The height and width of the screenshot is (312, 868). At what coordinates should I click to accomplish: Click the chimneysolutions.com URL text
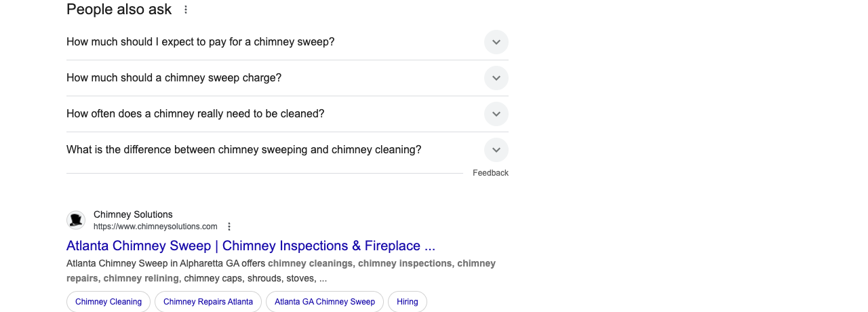155,227
